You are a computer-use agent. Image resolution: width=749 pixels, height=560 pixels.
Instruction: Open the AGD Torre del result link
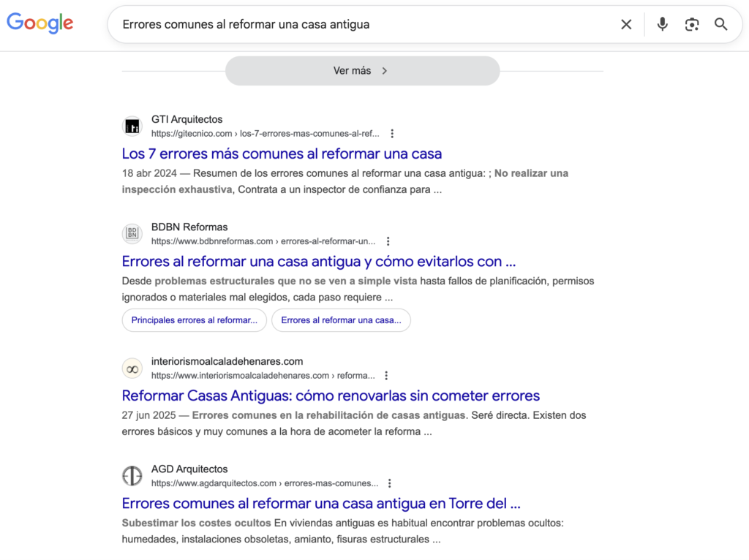click(x=323, y=503)
